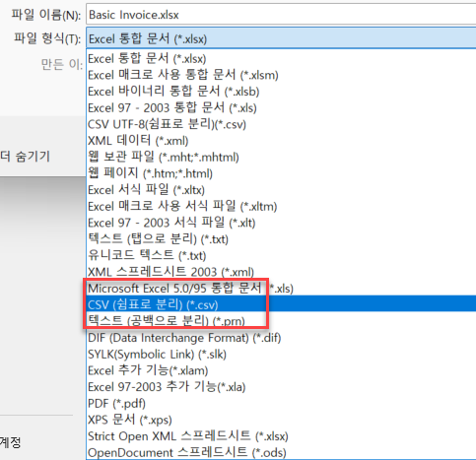Select 웹 보관 파일 (*.mht;*.mhtml)
Viewport: 476px width, 460px height.
pyautogui.click(x=281, y=158)
